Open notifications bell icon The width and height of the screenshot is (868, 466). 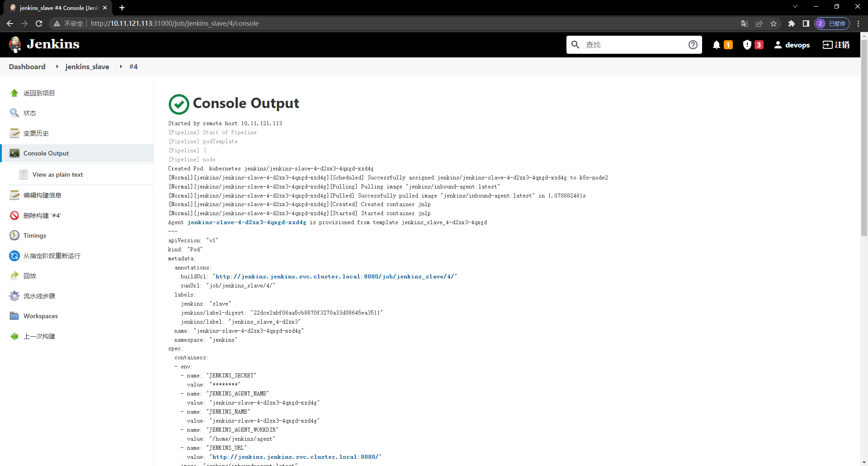point(717,45)
